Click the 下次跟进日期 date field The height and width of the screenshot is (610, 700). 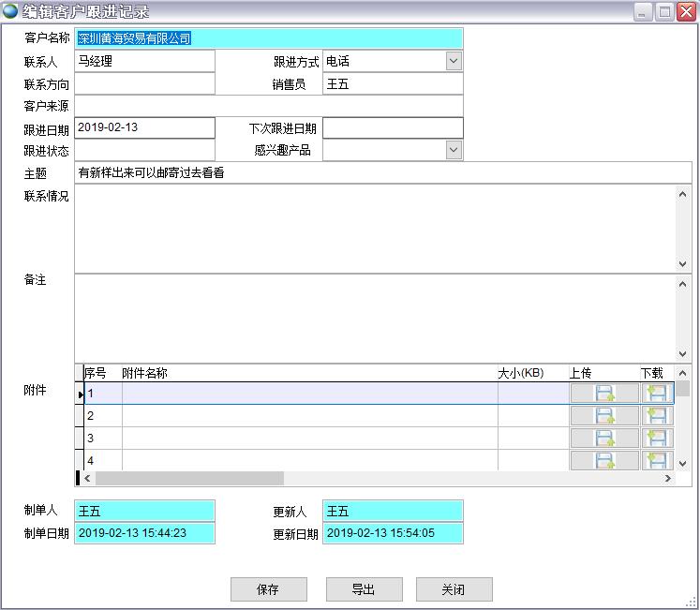tap(393, 128)
